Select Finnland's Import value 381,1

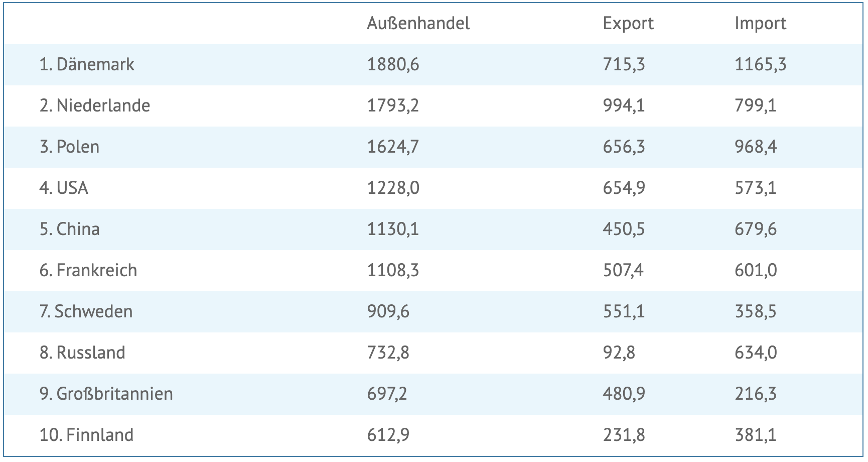[756, 435]
